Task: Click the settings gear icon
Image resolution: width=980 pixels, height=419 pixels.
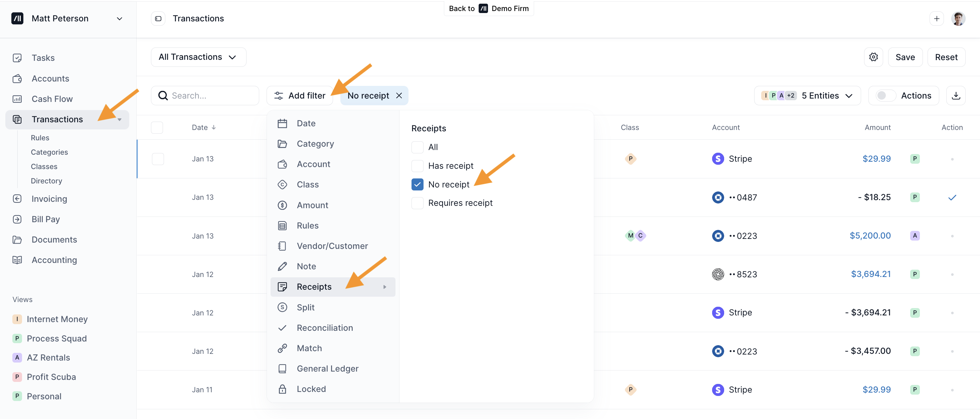Action: pyautogui.click(x=873, y=57)
